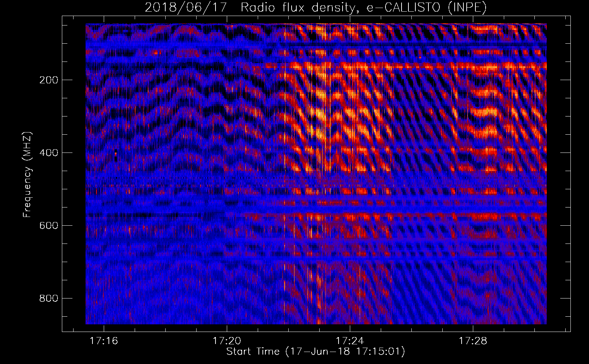Image resolution: width=589 pixels, height=364 pixels.
Task: Click the plot title '2018/06/17 Radio flux density'
Action: [x=316, y=7]
